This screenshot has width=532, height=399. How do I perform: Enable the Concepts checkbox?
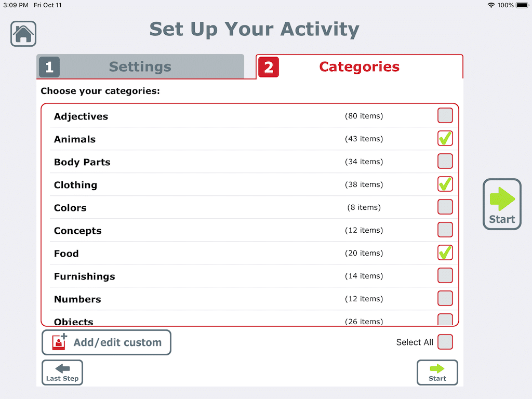tap(445, 230)
